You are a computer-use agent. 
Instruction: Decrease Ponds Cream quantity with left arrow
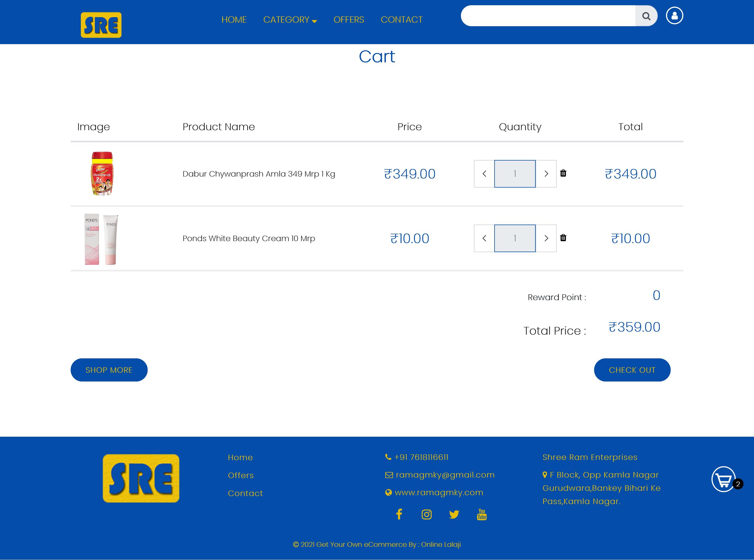pyautogui.click(x=484, y=238)
